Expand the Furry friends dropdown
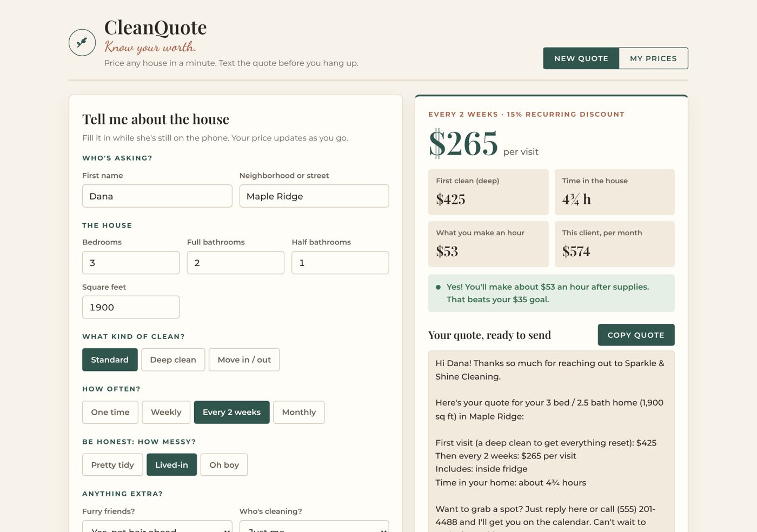Screen dimensions: 757x532 [157, 527]
